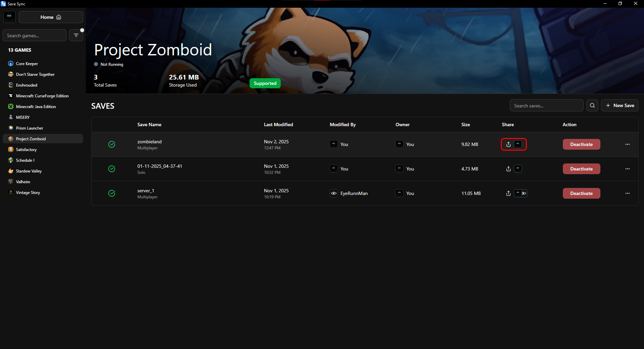This screenshot has width=644, height=349.
Task: Click the user avatar icon at top-left
Action: click(x=9, y=17)
